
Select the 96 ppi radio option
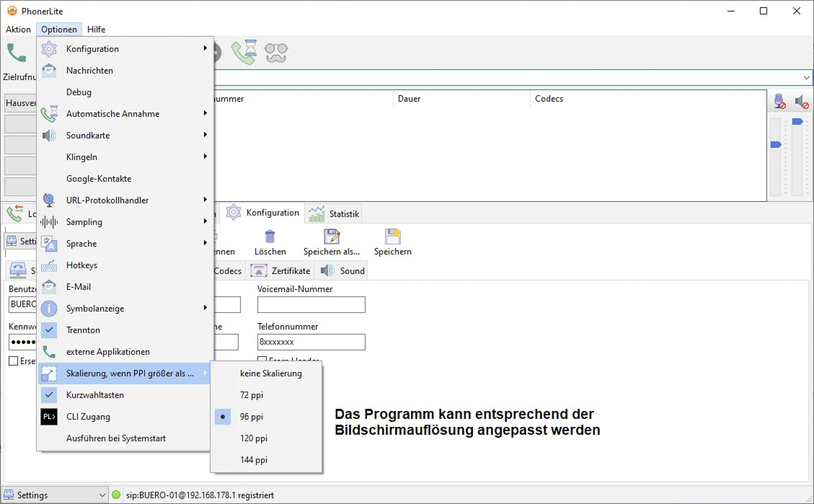click(223, 417)
